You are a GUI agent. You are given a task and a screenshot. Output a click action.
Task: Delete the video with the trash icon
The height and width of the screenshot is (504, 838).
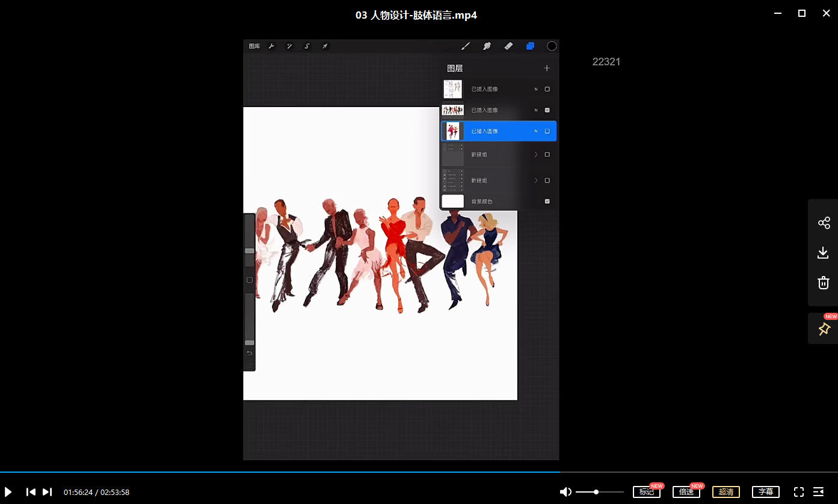824,283
